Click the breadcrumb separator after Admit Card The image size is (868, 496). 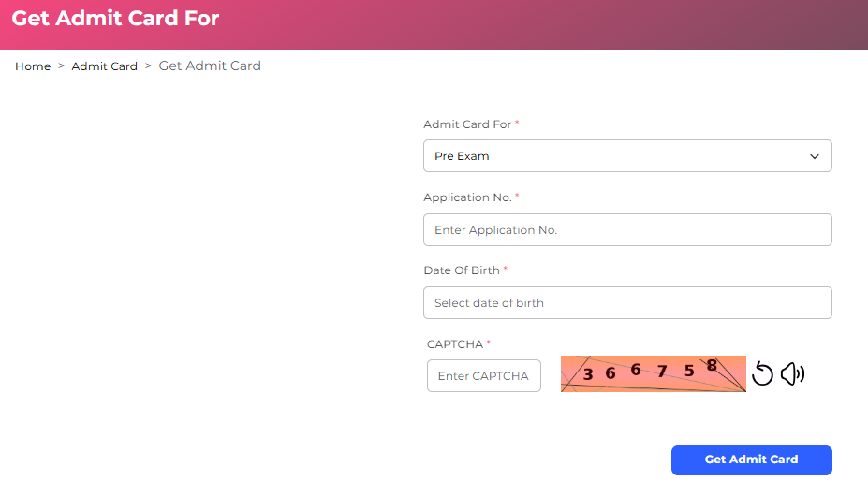(148, 66)
